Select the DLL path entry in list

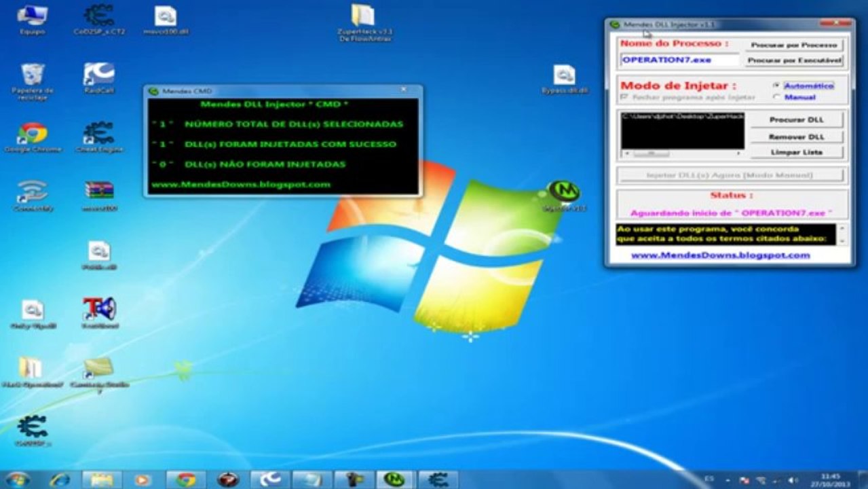point(682,117)
